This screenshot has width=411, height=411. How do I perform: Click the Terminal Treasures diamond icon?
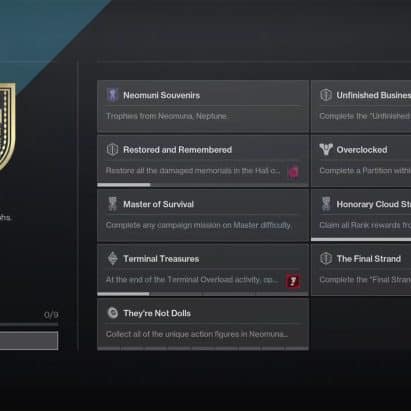[113, 258]
